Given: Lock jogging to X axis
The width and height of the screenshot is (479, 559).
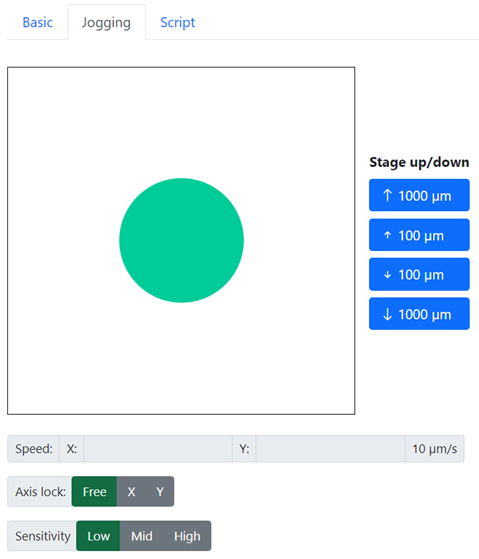Looking at the screenshot, I should (131, 492).
